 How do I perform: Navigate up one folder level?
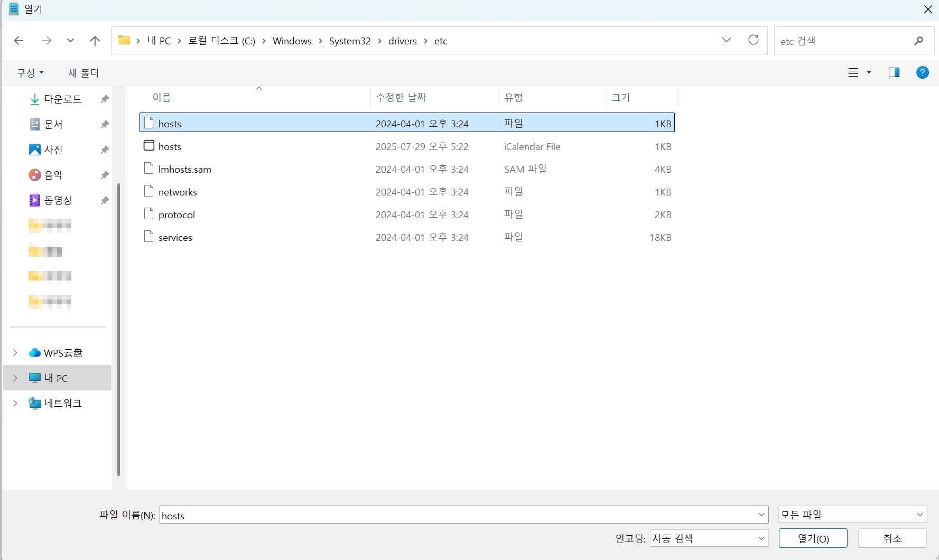click(95, 41)
